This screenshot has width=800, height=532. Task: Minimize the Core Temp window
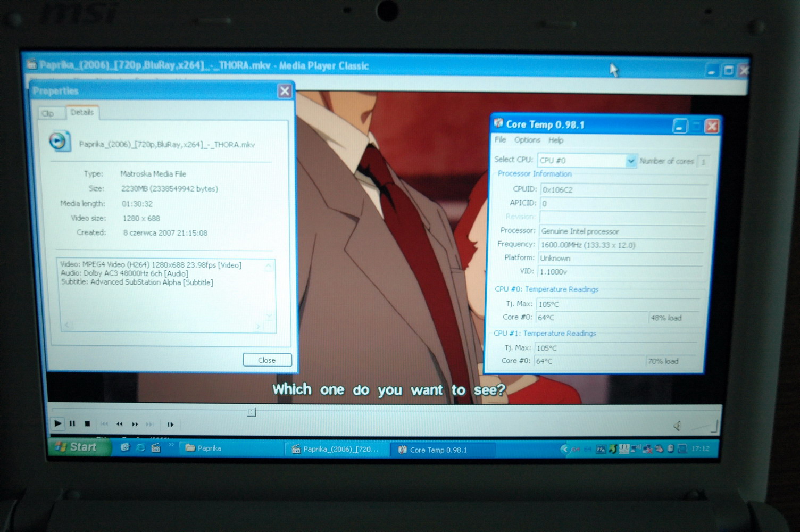pos(680,126)
